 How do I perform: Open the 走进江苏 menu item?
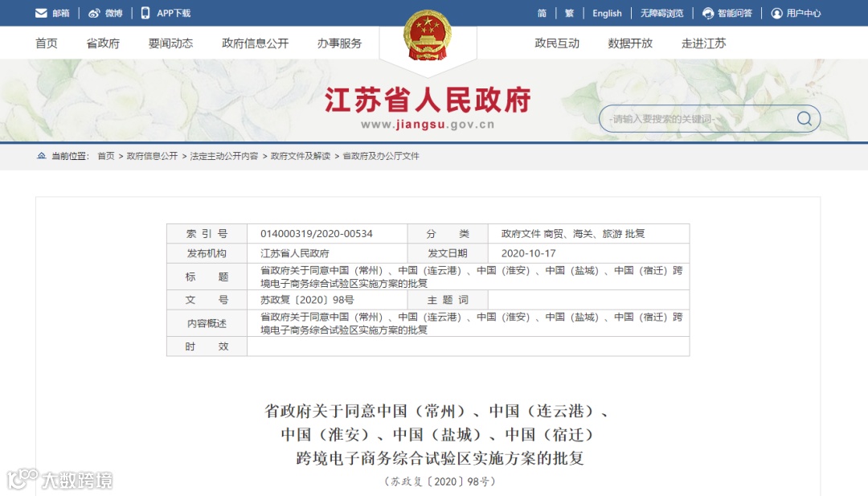(x=703, y=43)
